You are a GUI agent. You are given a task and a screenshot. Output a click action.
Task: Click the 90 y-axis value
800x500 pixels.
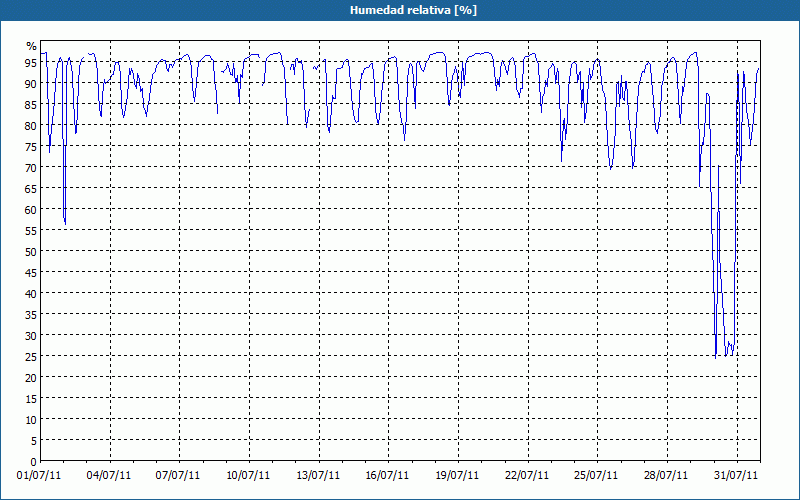[x=31, y=84]
